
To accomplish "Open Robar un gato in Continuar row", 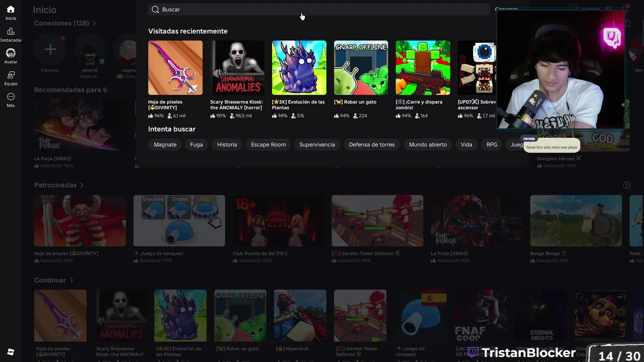I will (x=240, y=316).
